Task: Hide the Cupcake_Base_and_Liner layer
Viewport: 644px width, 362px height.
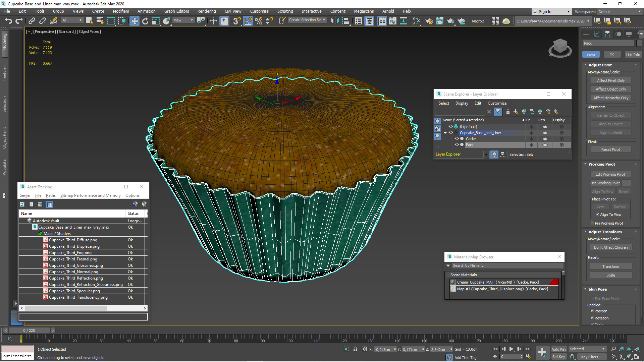Action: [451, 133]
